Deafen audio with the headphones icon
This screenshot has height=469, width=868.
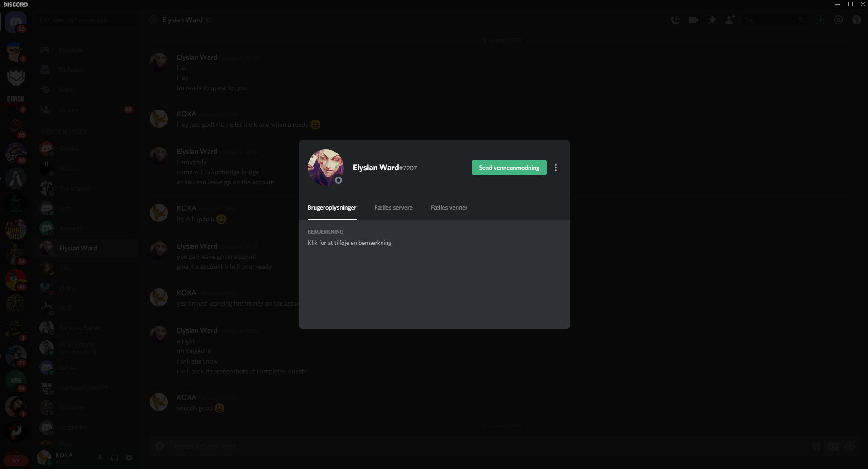(114, 458)
